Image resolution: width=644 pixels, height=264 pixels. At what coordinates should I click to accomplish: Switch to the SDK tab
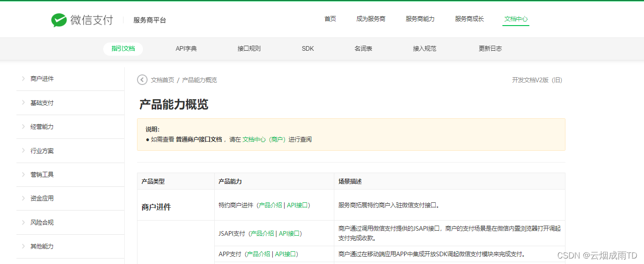coord(308,48)
